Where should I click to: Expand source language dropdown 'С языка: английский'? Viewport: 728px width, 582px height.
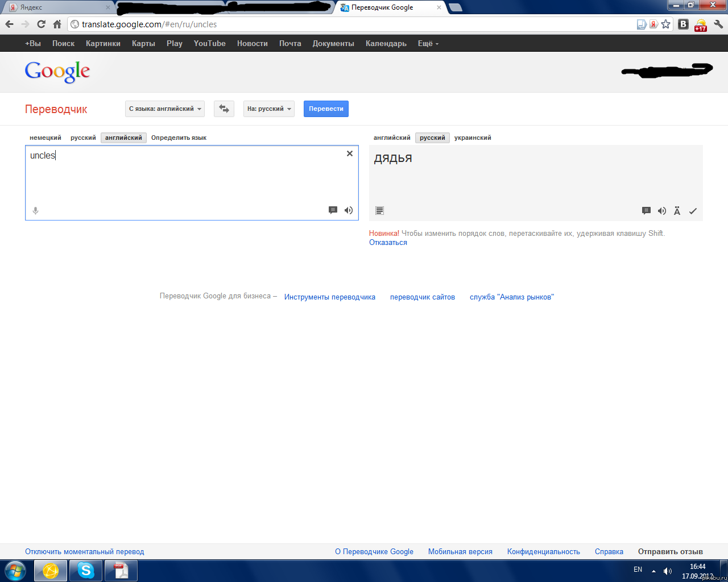point(165,109)
